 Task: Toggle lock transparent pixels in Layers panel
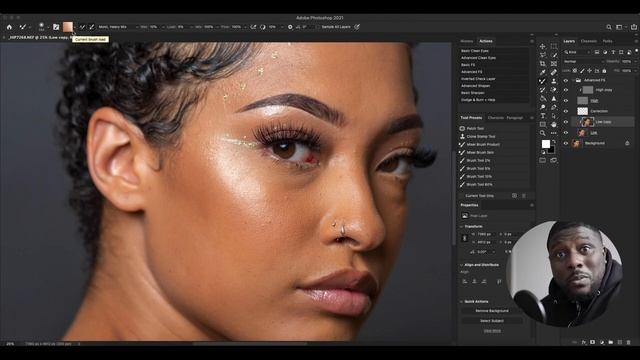pyautogui.click(x=575, y=71)
